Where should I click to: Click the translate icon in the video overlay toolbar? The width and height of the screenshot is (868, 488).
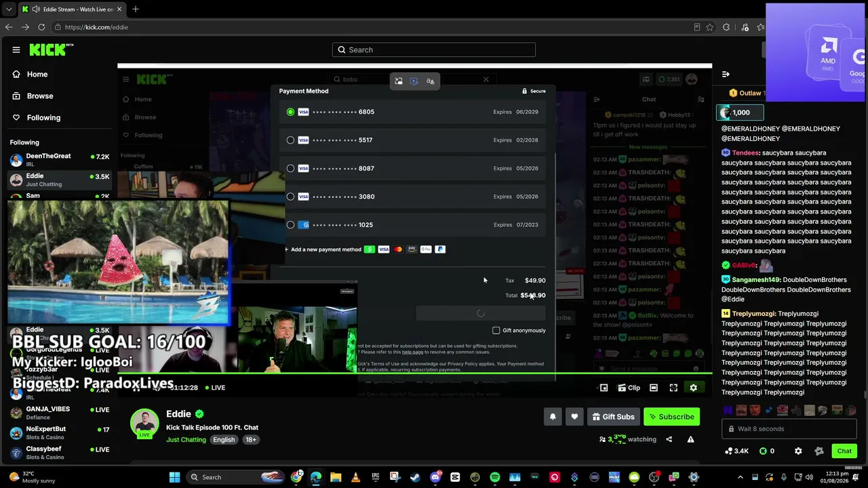430,81
